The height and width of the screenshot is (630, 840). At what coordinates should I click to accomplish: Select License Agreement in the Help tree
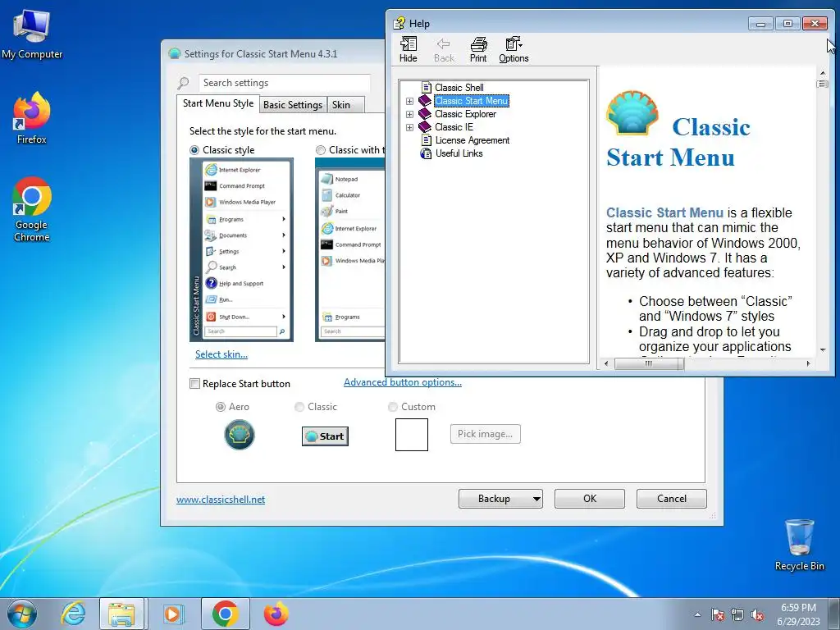tap(472, 140)
